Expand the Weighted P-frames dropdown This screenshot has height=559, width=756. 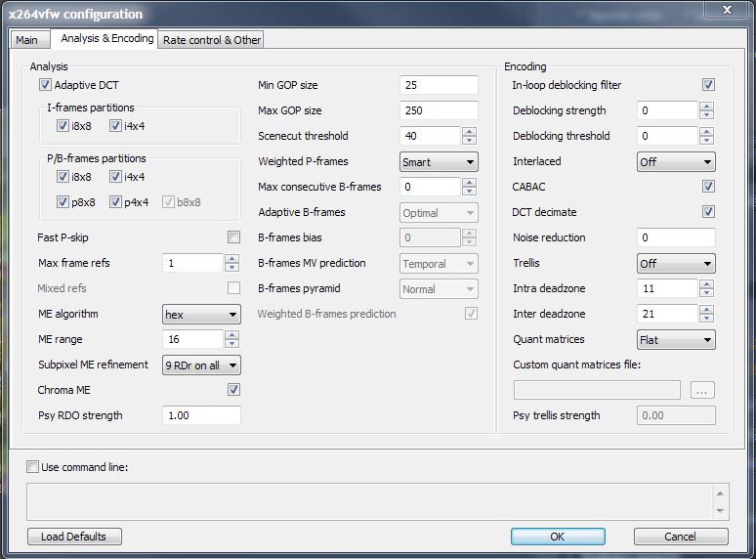coord(439,161)
